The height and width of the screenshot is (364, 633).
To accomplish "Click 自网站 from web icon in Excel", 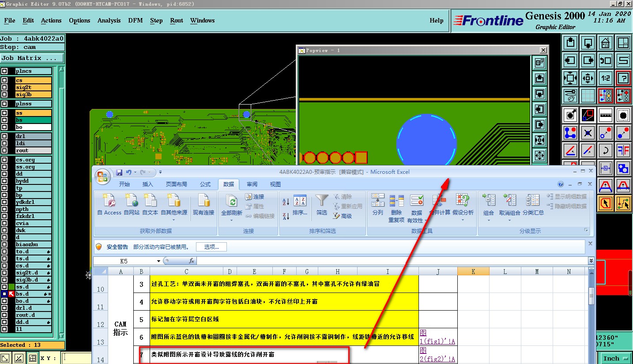I will pyautogui.click(x=131, y=205).
